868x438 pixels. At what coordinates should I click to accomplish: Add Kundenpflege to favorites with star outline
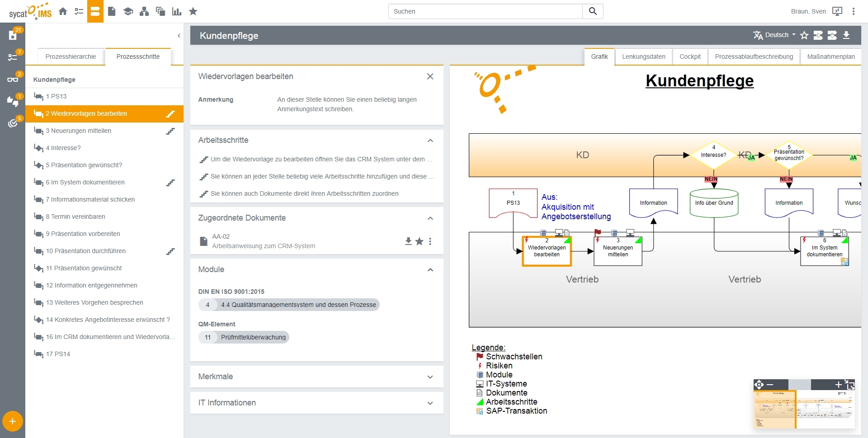(x=804, y=35)
